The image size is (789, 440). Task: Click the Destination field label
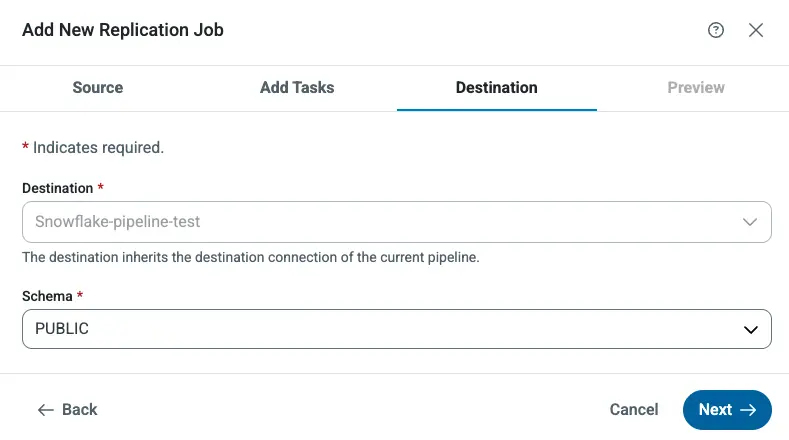[58, 188]
